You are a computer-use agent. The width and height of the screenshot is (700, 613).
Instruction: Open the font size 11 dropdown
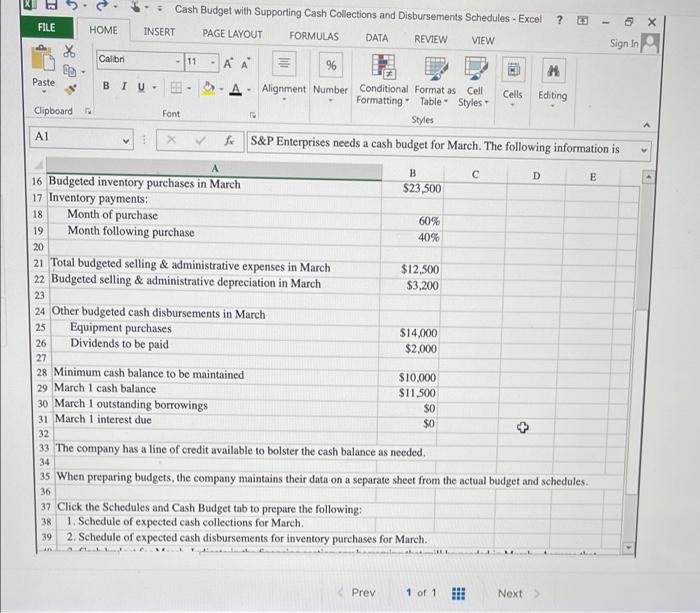point(213,63)
